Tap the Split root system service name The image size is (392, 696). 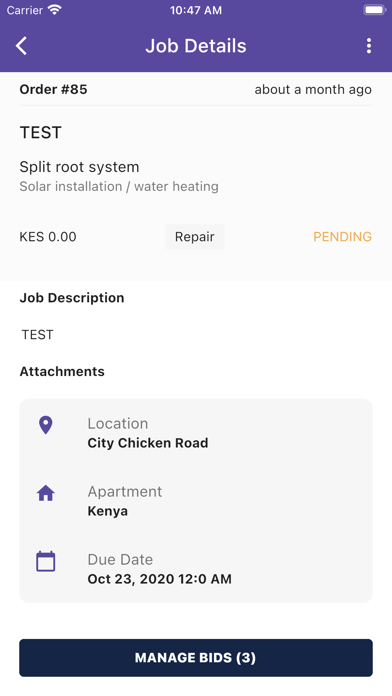(x=79, y=167)
